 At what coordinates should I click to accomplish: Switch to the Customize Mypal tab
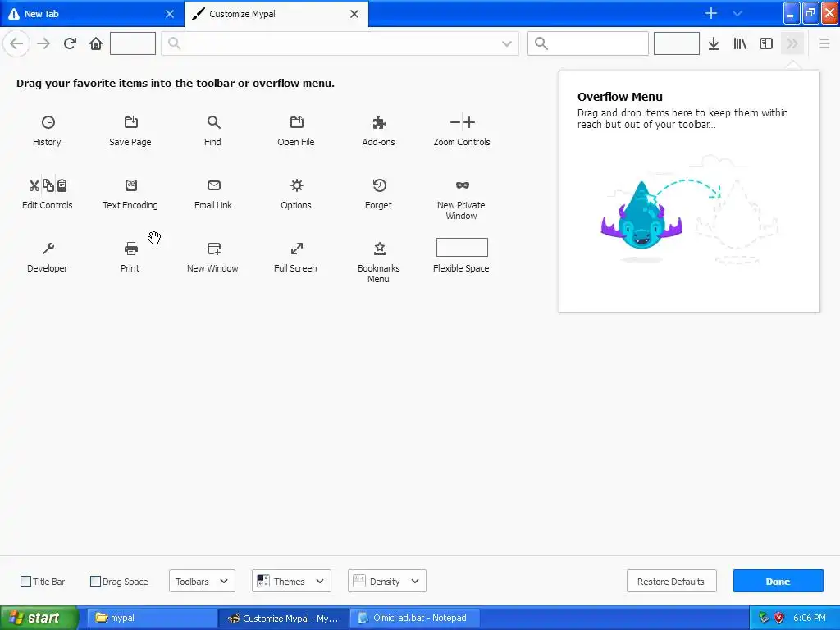(276, 14)
